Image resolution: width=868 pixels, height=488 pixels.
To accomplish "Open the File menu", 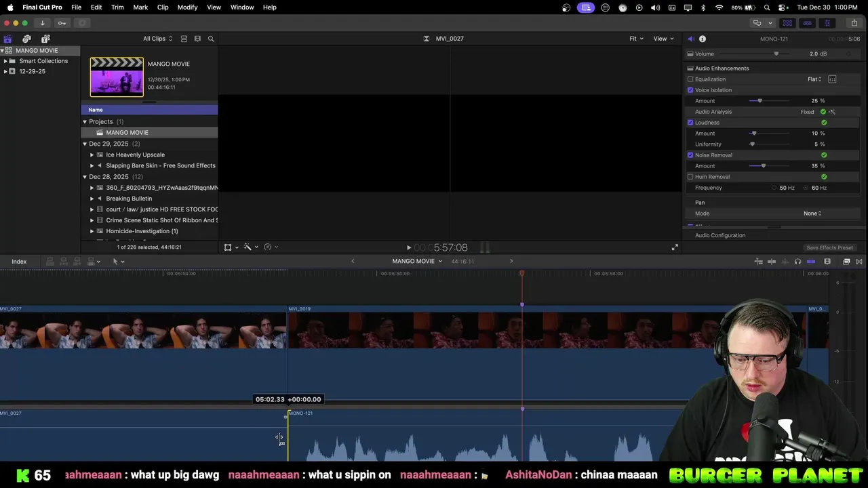I will 77,7.
